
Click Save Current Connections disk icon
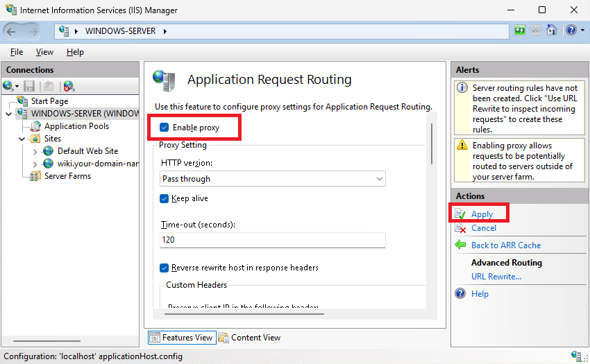click(29, 87)
